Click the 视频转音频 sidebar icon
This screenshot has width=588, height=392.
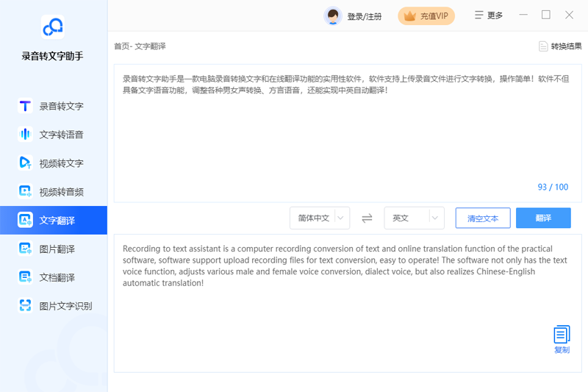pos(25,192)
